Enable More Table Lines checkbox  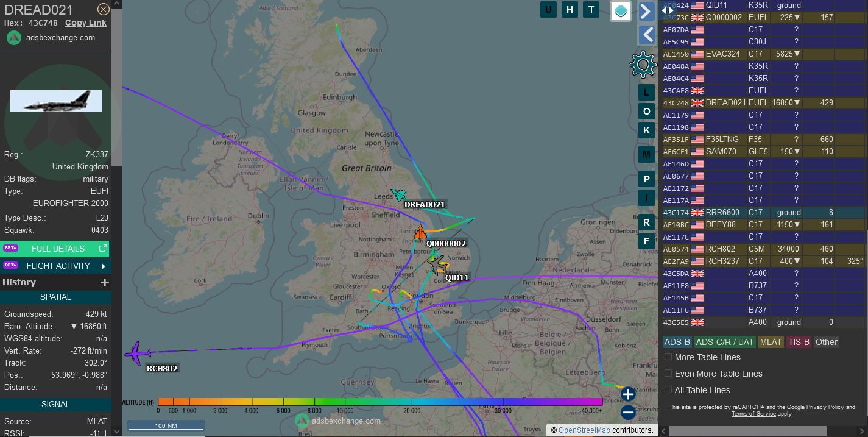click(668, 357)
